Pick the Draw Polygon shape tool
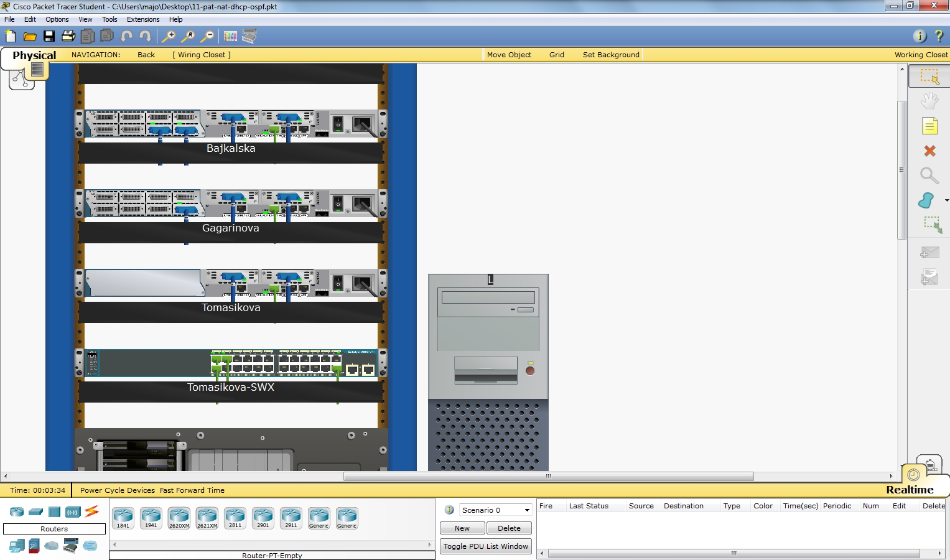The height and width of the screenshot is (560, 950). [x=926, y=200]
